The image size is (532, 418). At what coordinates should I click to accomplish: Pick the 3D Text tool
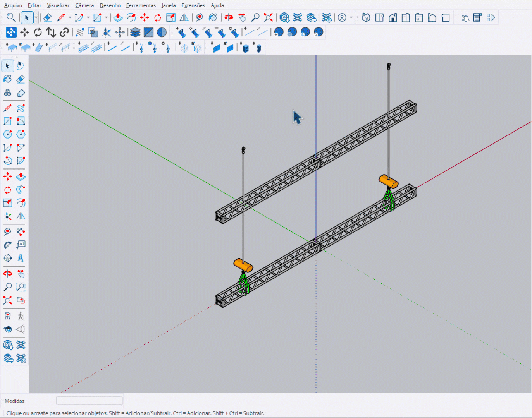coord(21,258)
